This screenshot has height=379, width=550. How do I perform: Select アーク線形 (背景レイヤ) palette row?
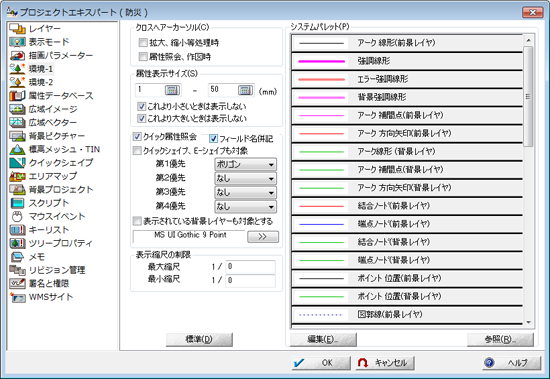click(407, 152)
